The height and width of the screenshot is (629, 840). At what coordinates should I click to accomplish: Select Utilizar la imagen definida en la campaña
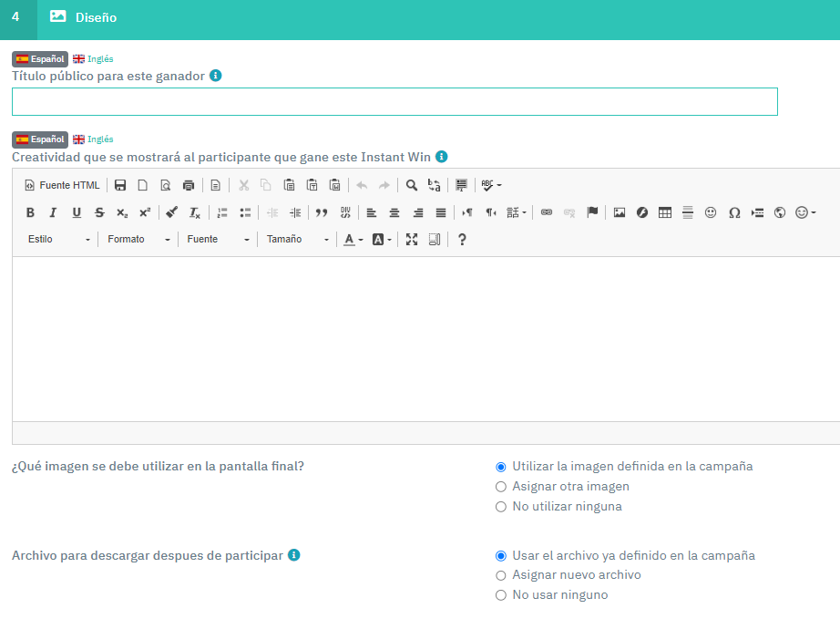point(501,467)
